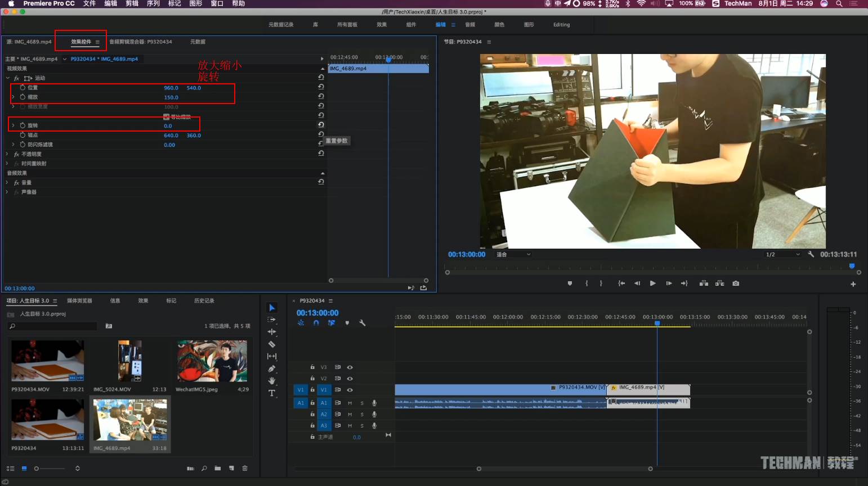Expand the Volume audio effect

[7, 183]
